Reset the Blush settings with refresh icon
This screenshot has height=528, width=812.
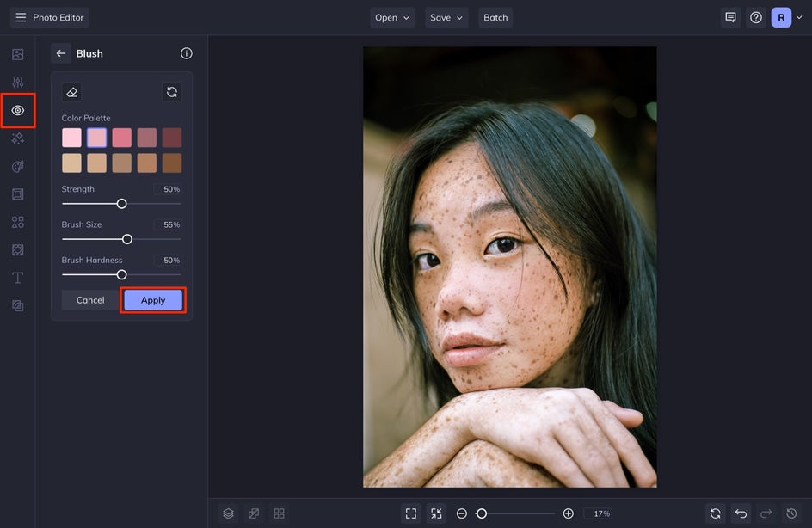coord(172,92)
